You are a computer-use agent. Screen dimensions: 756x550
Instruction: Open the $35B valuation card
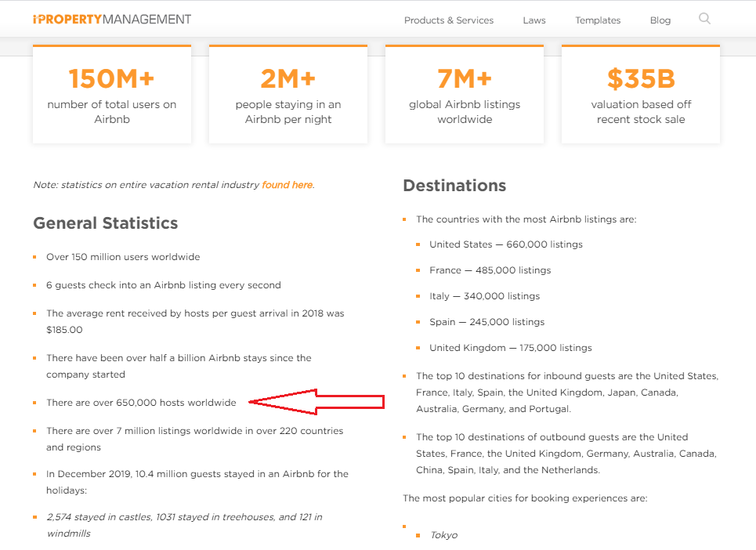[640, 94]
